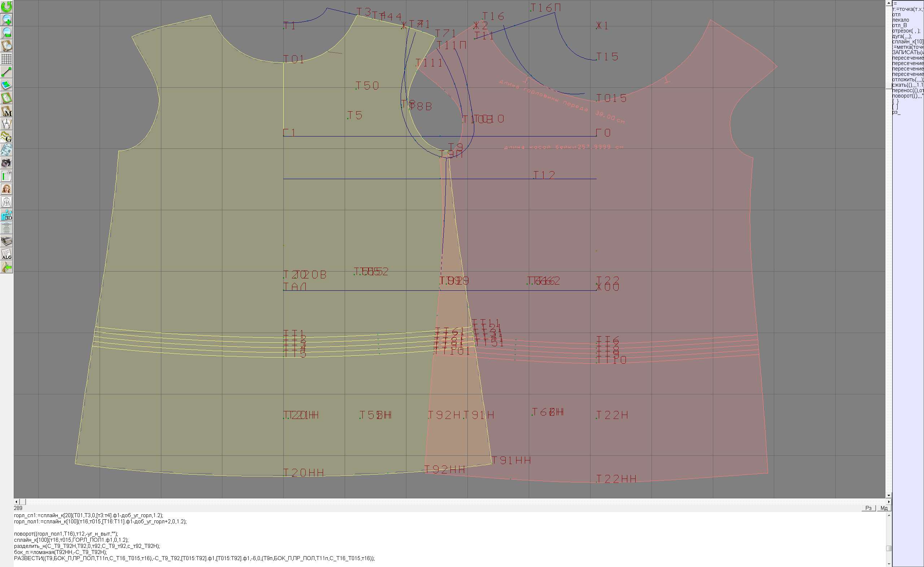Insert the лекало command snippet
This screenshot has width=924, height=567.
901,20
